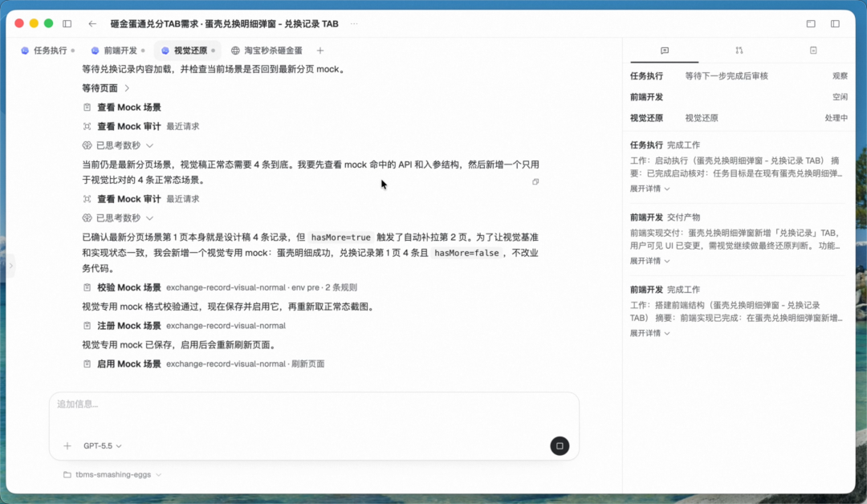
Task: Open the chat messages panel tab
Action: 665,51
